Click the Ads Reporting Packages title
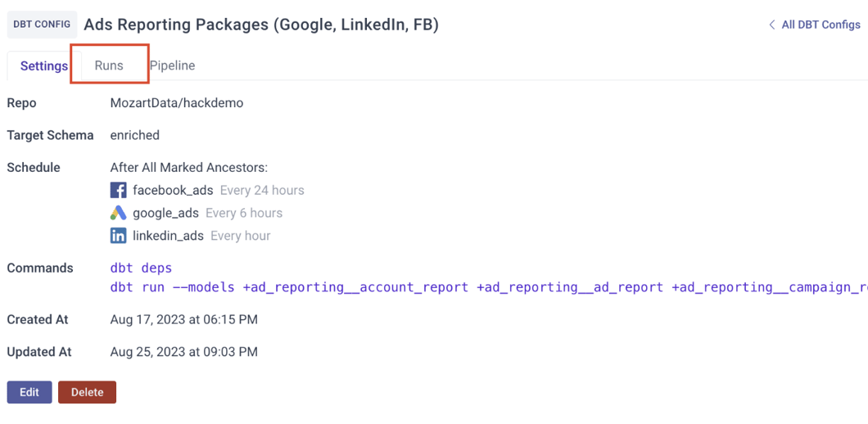 coord(261,25)
